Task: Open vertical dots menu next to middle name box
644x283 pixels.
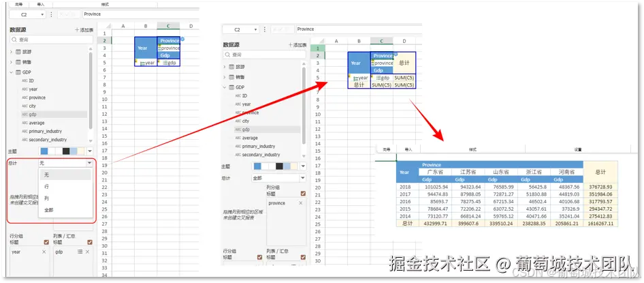Action: point(264,29)
